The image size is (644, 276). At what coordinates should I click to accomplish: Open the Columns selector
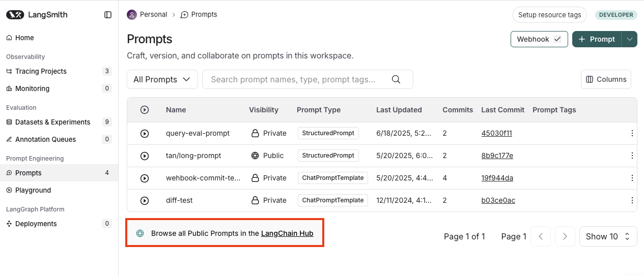coord(606,79)
